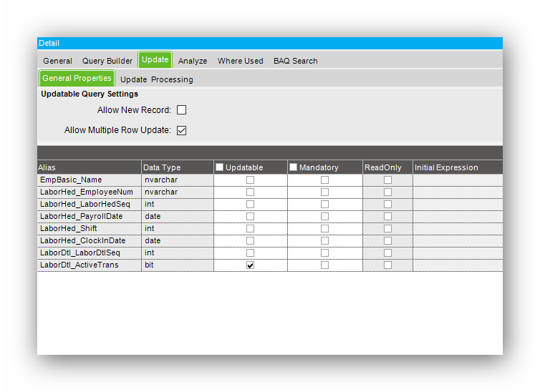
Task: Select the LaborHed_LaborHedSeq alias cell
Action: [90, 205]
